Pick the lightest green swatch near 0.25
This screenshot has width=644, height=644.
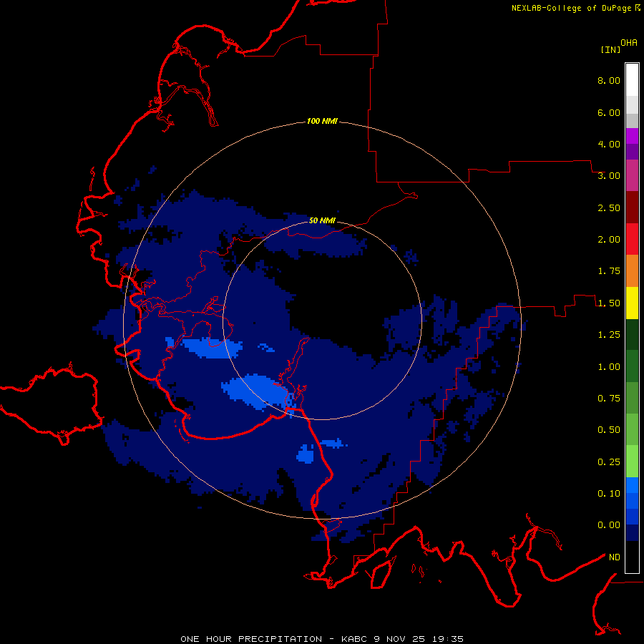tap(632, 462)
